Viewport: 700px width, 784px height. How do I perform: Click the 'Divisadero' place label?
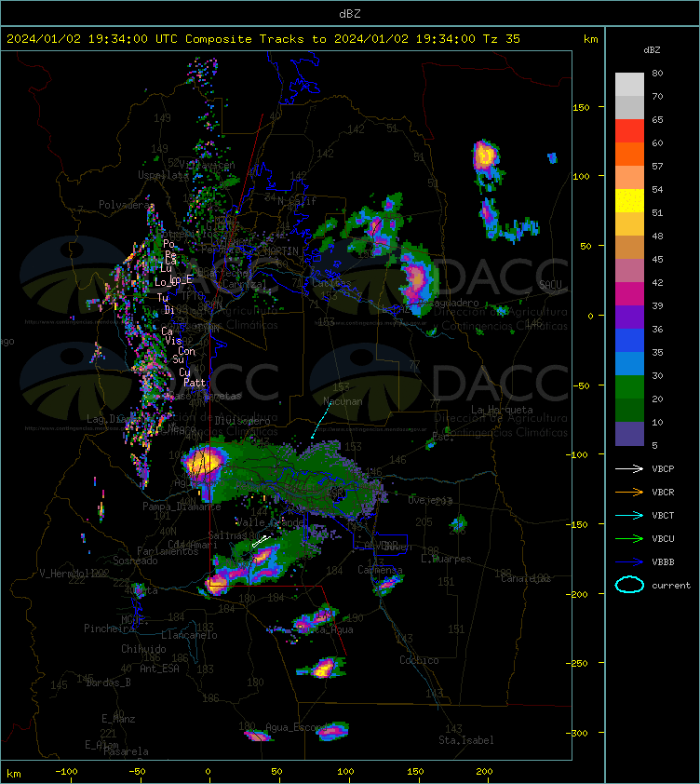tap(243, 421)
